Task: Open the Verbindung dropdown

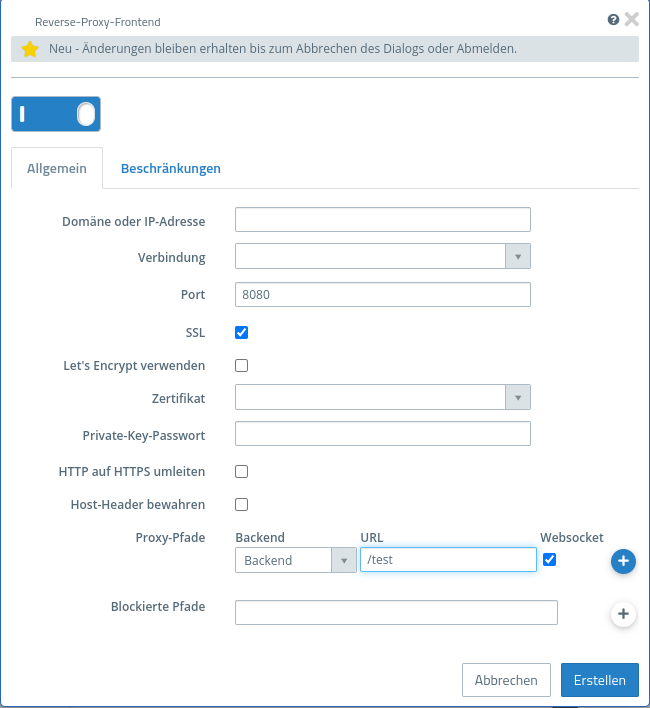Action: pos(382,257)
